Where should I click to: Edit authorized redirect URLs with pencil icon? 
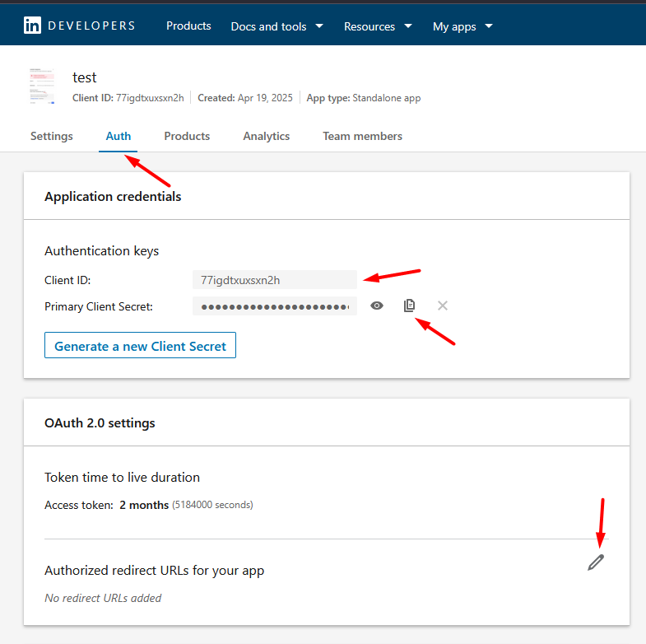tap(596, 562)
